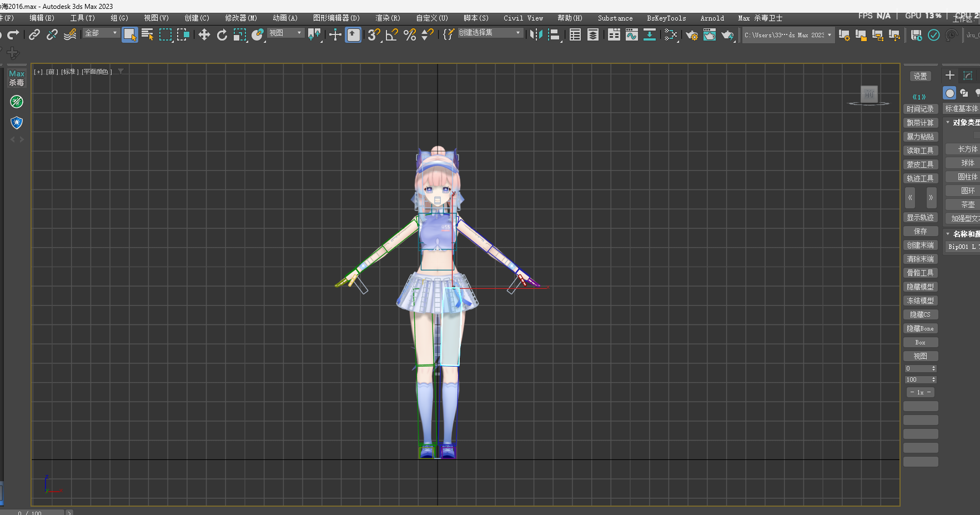Toggle the Layer Explorer icon
The width and height of the screenshot is (980, 515).
tap(593, 35)
